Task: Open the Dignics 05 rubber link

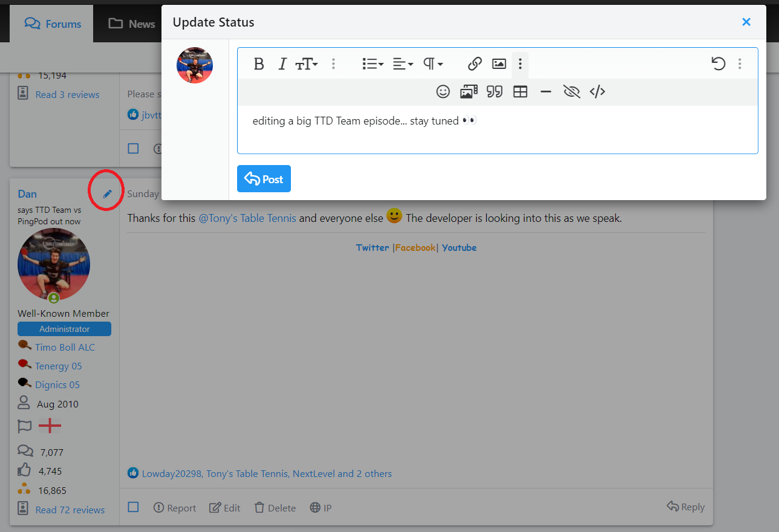Action: (57, 384)
